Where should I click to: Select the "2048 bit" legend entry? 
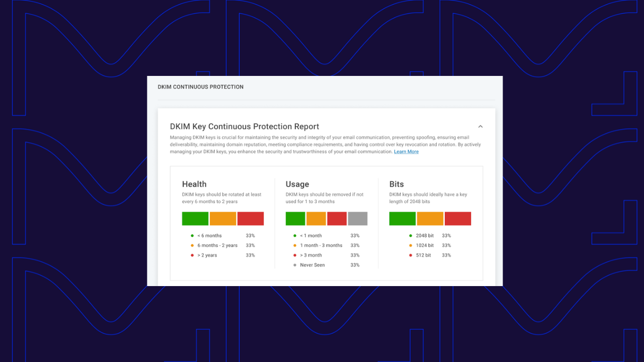424,235
